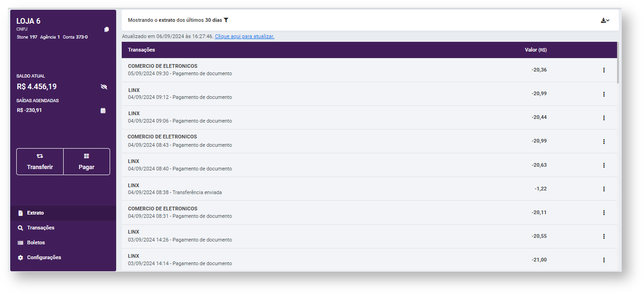Go to Transações in the sidebar

(40, 228)
